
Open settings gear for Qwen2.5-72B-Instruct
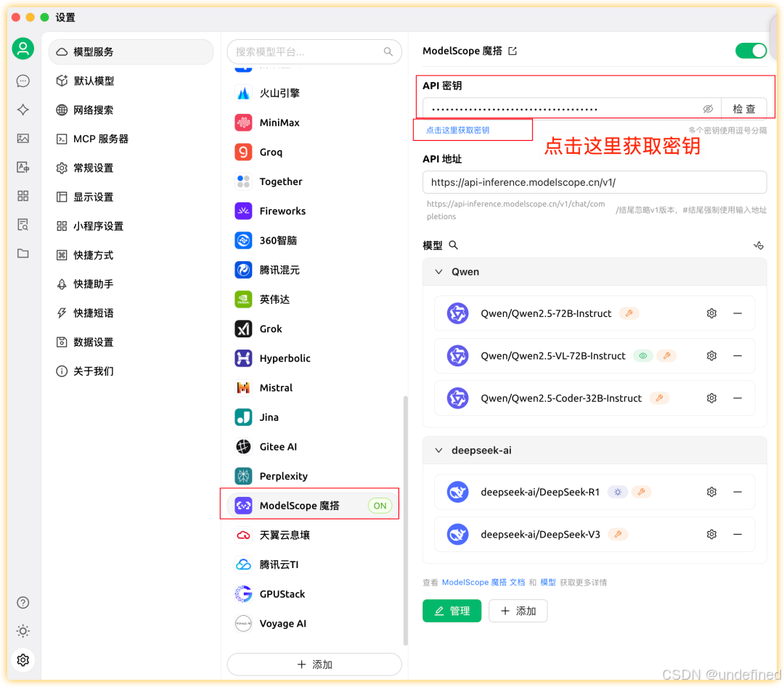(711, 313)
